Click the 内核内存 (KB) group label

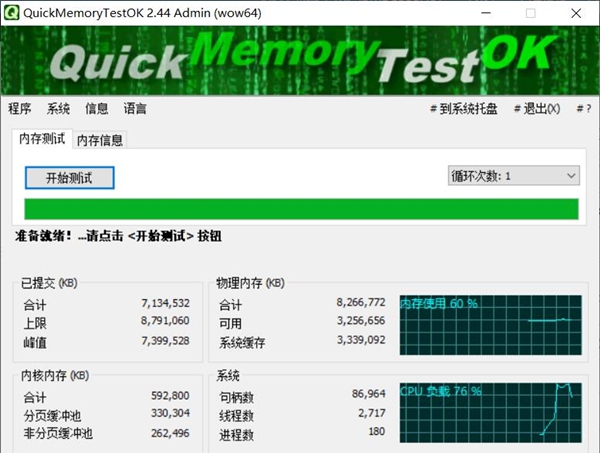pos(55,375)
